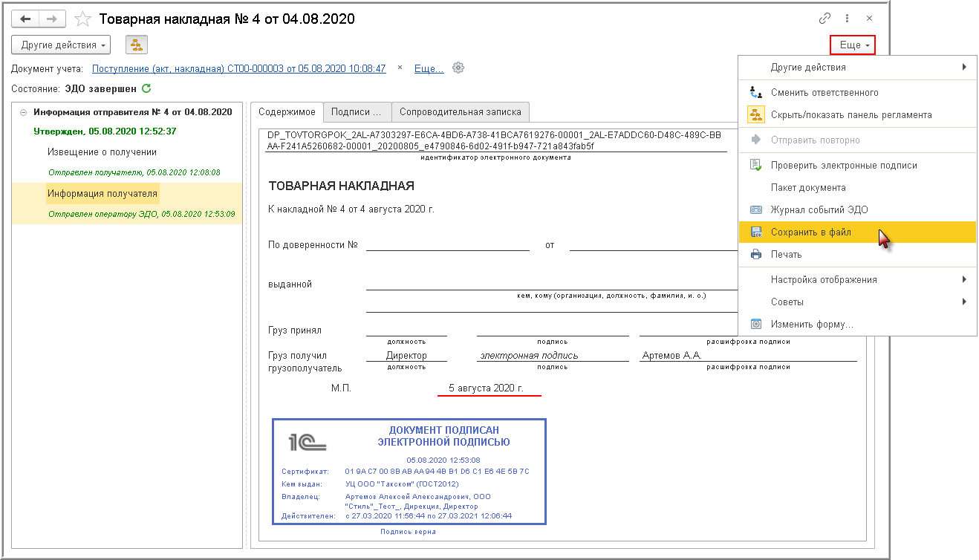The height and width of the screenshot is (560, 979).
Task: Open the Другие действия dropdown button
Action: coord(61,45)
